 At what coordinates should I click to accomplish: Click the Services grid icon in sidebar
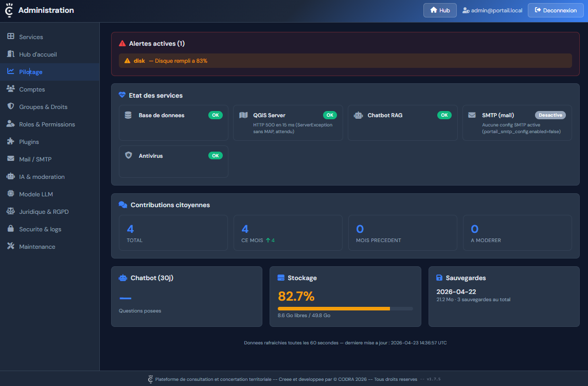(x=10, y=36)
